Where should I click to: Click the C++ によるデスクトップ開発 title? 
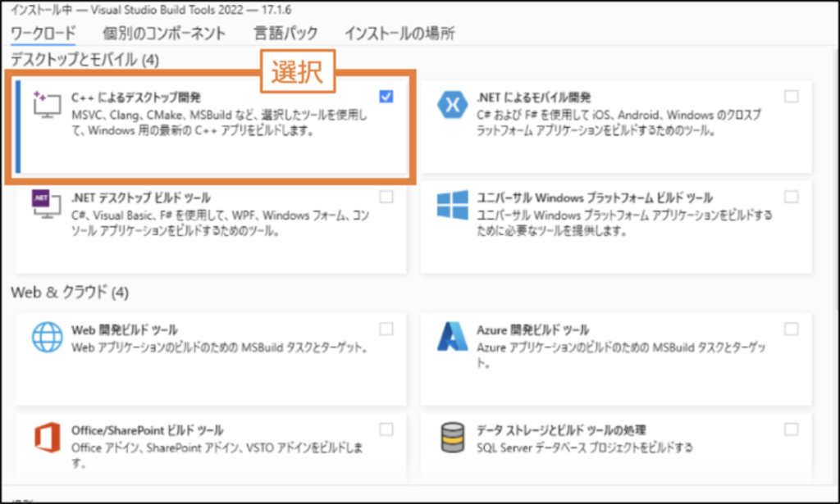[x=136, y=98]
